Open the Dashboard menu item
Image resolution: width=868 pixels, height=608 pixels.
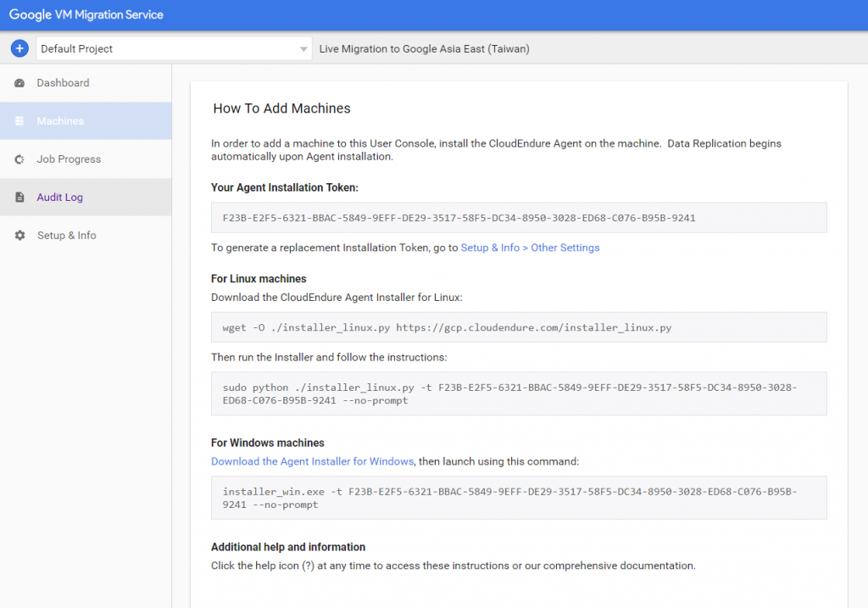[63, 83]
